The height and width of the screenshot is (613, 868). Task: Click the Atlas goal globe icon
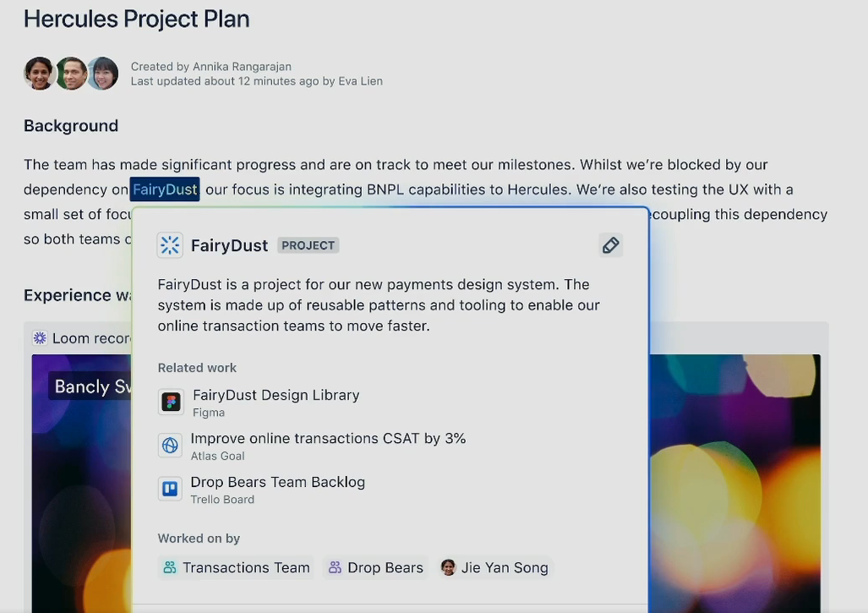[x=170, y=446]
